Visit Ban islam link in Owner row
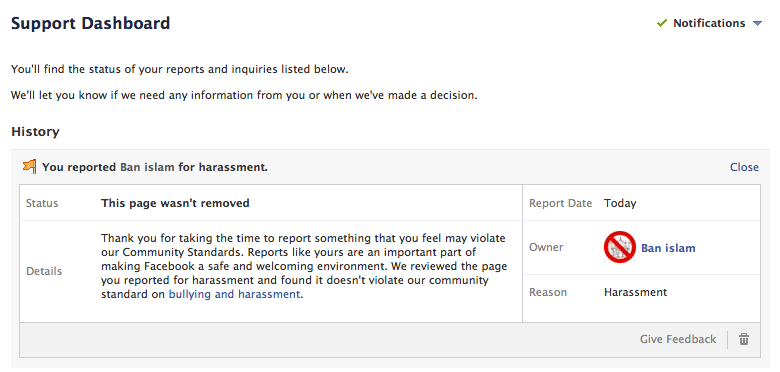780x372 pixels. [668, 248]
